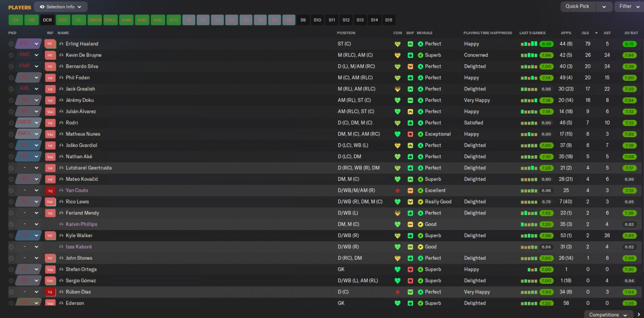Click the condition heart icon for Ederson

click(397, 303)
